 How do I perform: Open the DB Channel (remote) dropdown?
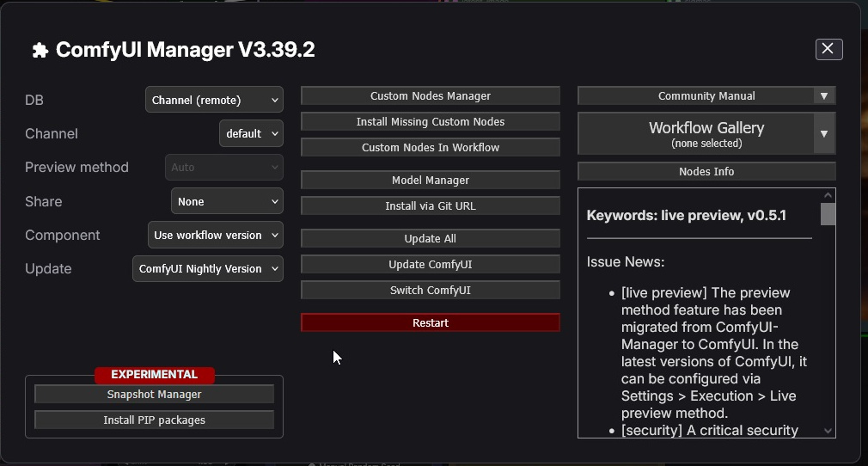214,100
